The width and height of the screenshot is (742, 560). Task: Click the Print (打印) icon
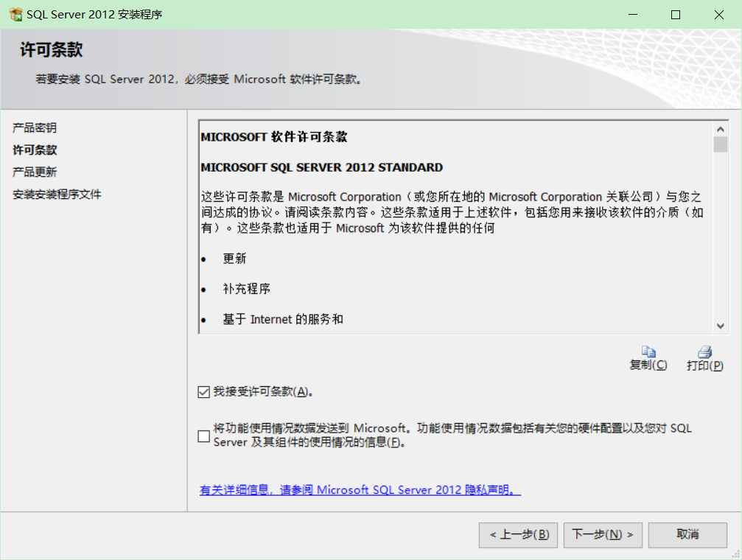point(704,351)
